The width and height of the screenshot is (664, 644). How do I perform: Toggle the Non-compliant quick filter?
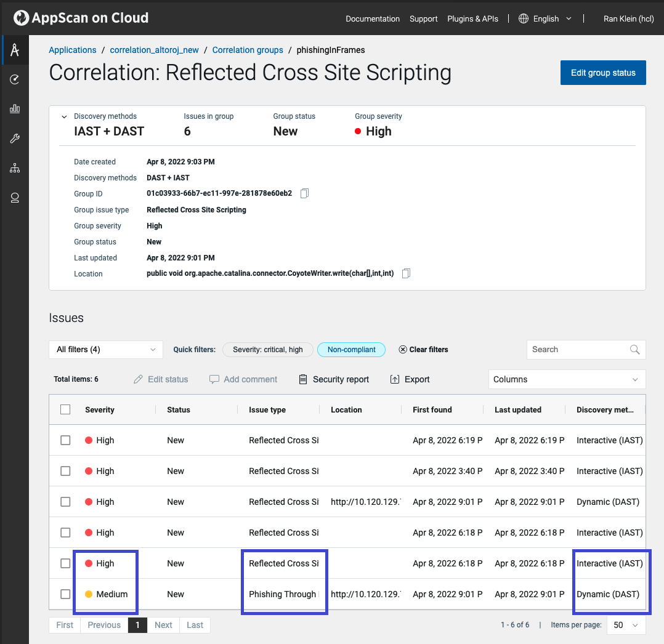coord(351,350)
